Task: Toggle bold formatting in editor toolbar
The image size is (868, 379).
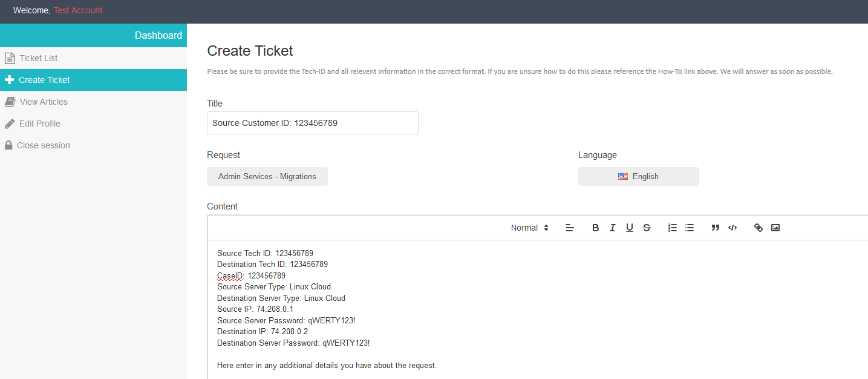Action: point(595,228)
